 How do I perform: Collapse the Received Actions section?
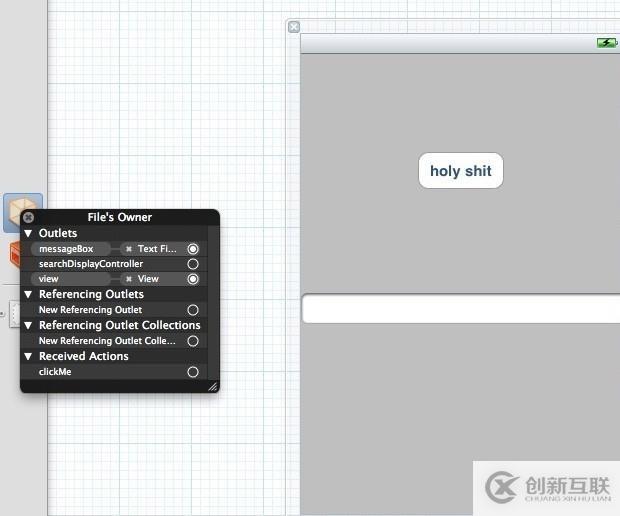[x=28, y=356]
